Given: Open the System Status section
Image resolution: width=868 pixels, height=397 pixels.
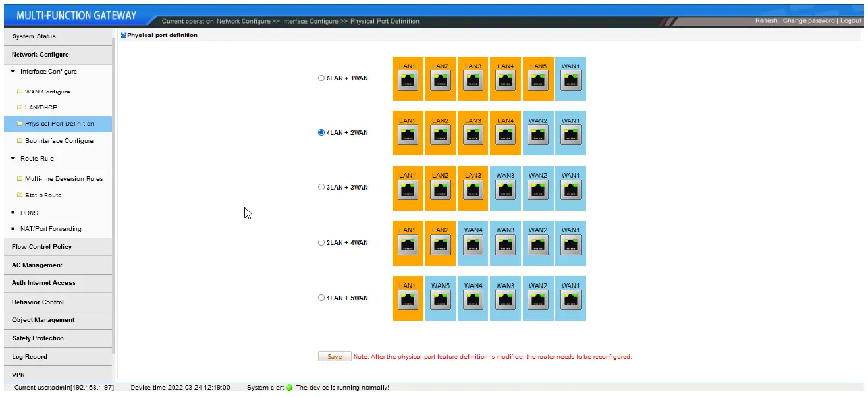Looking at the screenshot, I should [x=57, y=36].
